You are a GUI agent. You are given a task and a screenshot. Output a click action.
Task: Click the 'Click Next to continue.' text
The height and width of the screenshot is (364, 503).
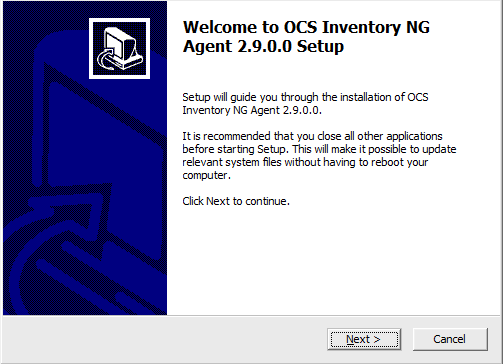236,201
